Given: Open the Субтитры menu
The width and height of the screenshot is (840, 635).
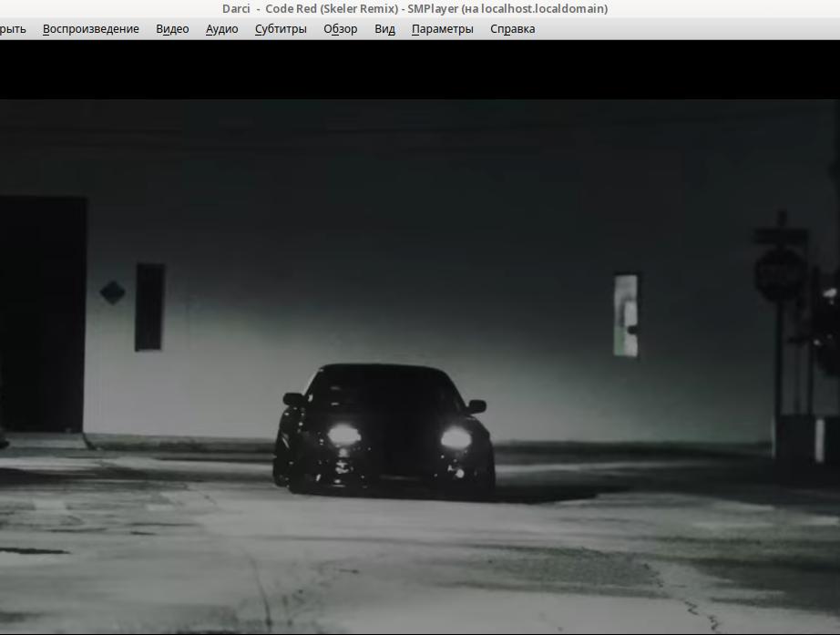Looking at the screenshot, I should (281, 29).
